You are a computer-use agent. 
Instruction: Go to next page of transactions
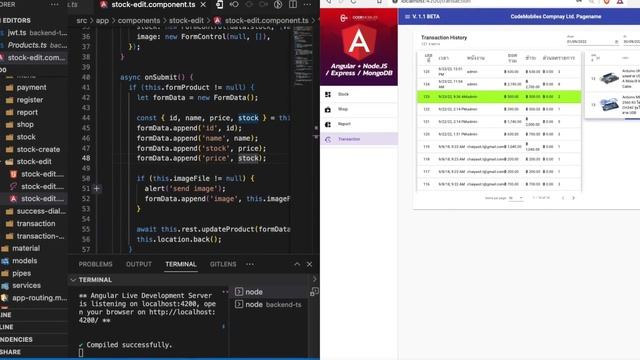point(573,198)
